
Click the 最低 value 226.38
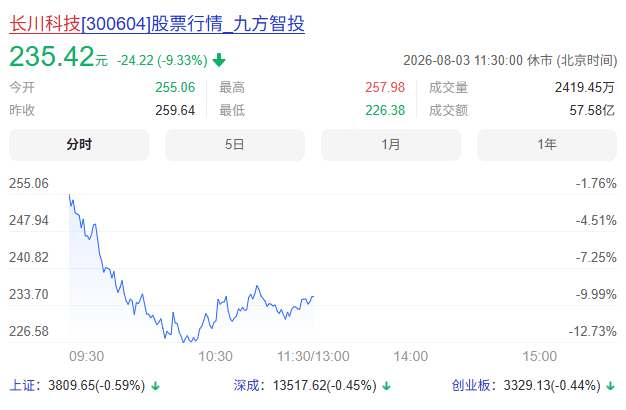coord(385,110)
